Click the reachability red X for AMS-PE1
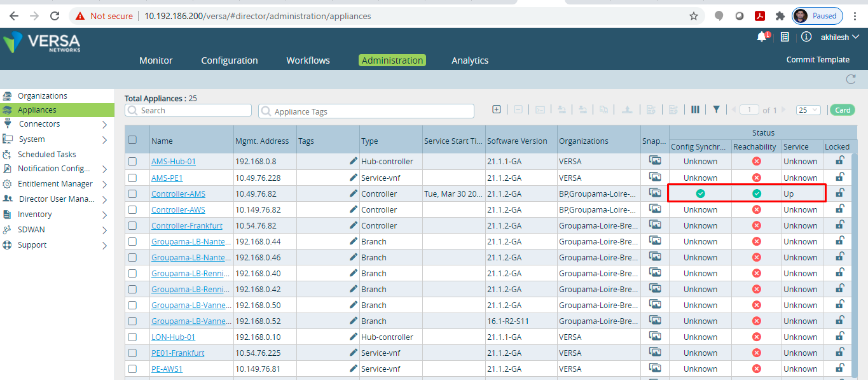Image resolution: width=868 pixels, height=380 pixels. point(757,178)
